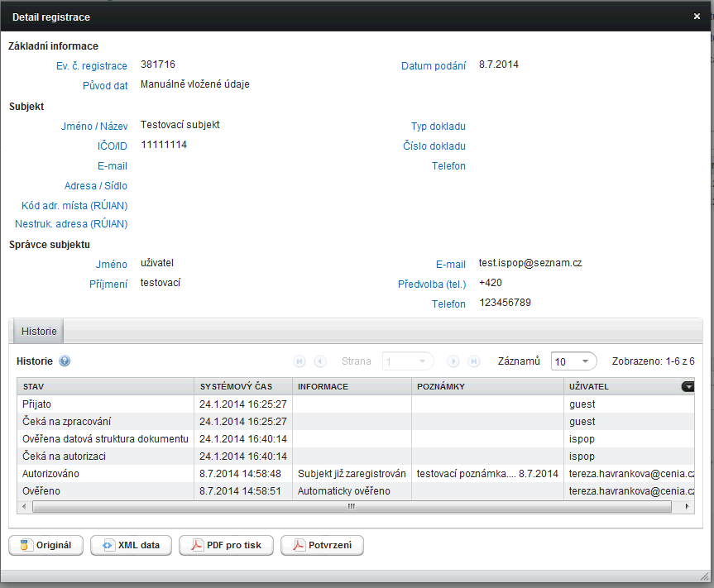Click Potvrzení PDF button

[323, 545]
